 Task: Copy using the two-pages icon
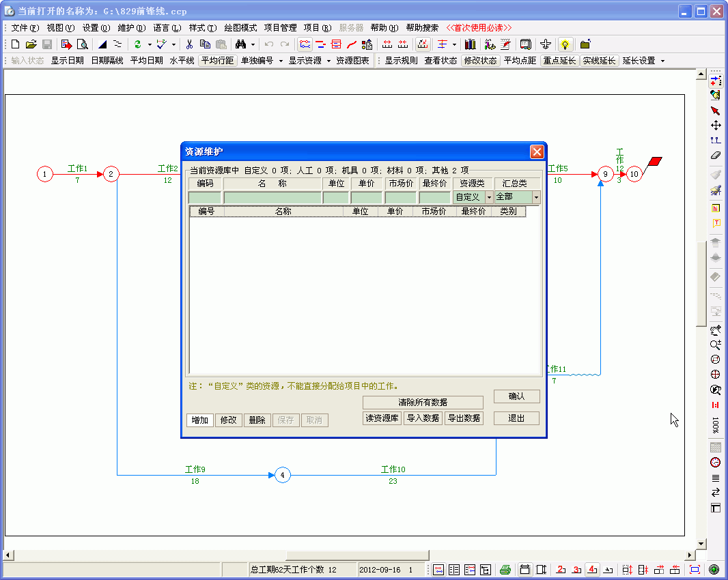(205, 44)
